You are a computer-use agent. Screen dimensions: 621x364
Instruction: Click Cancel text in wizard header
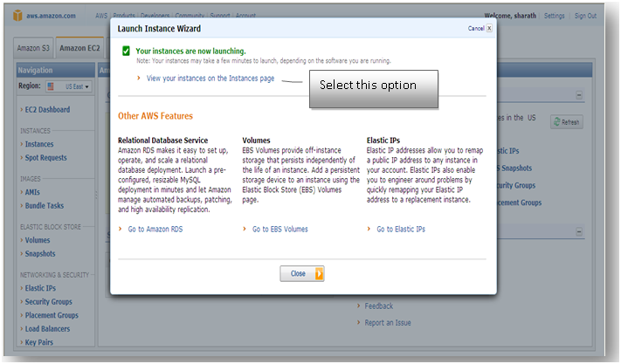click(x=476, y=28)
